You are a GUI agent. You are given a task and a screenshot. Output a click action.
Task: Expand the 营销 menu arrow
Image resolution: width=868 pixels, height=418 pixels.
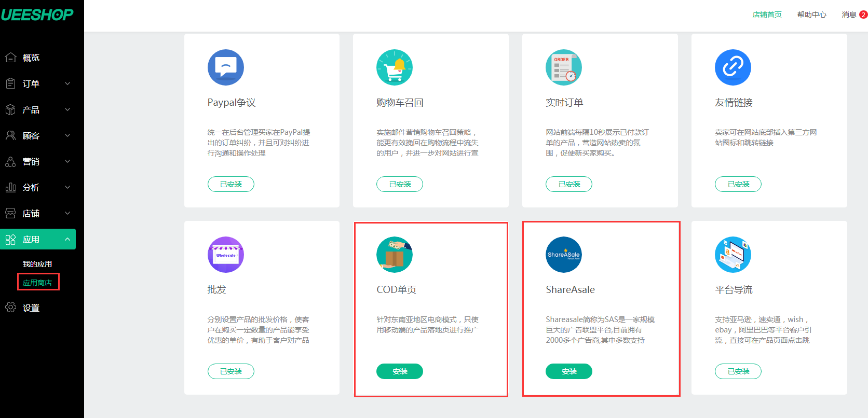pos(67,161)
